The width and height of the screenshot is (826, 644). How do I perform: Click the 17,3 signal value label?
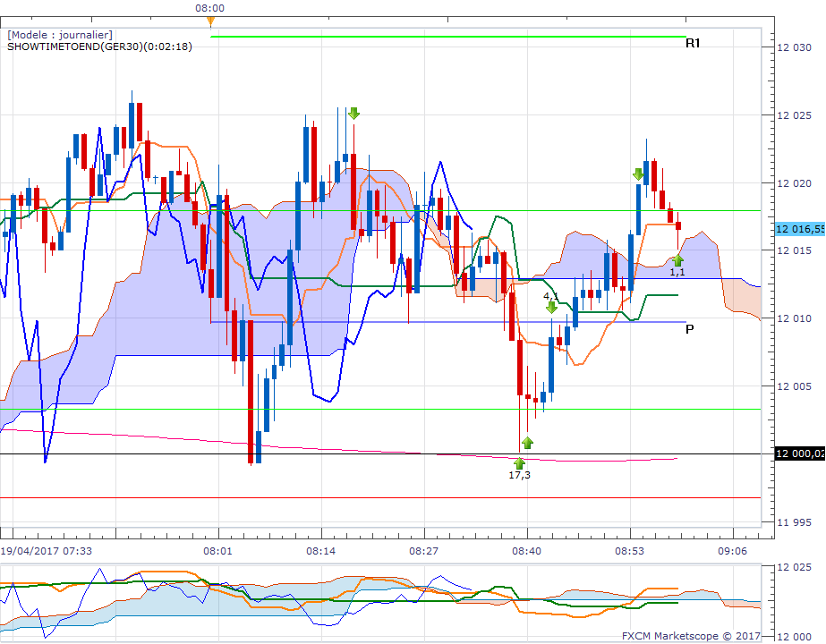pyautogui.click(x=519, y=475)
